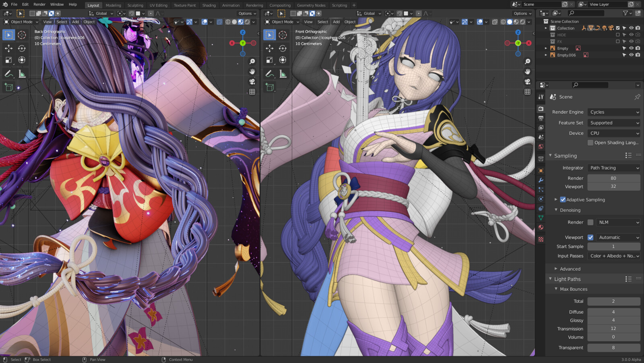Open the NLM render denoiser dropdown
The image size is (644, 363).
click(x=618, y=222)
